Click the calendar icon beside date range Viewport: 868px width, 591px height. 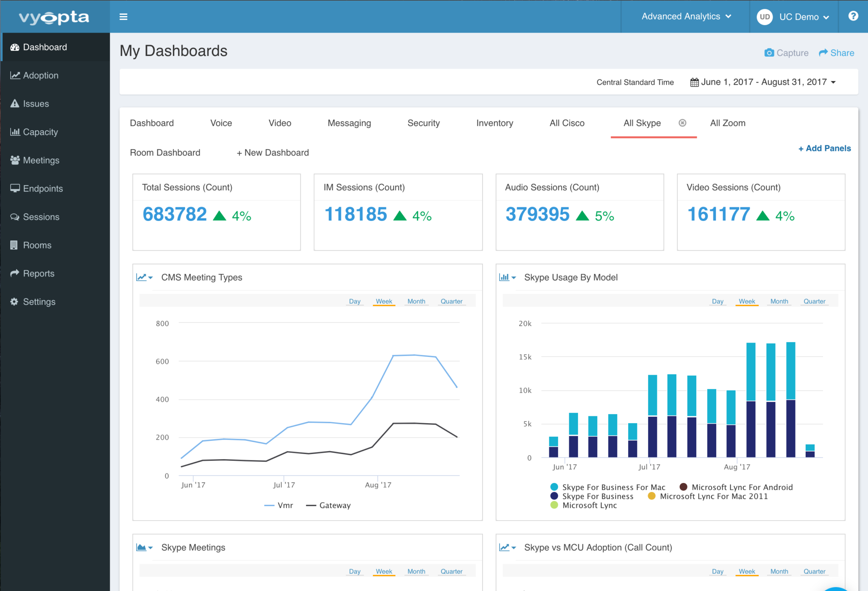[x=694, y=82]
